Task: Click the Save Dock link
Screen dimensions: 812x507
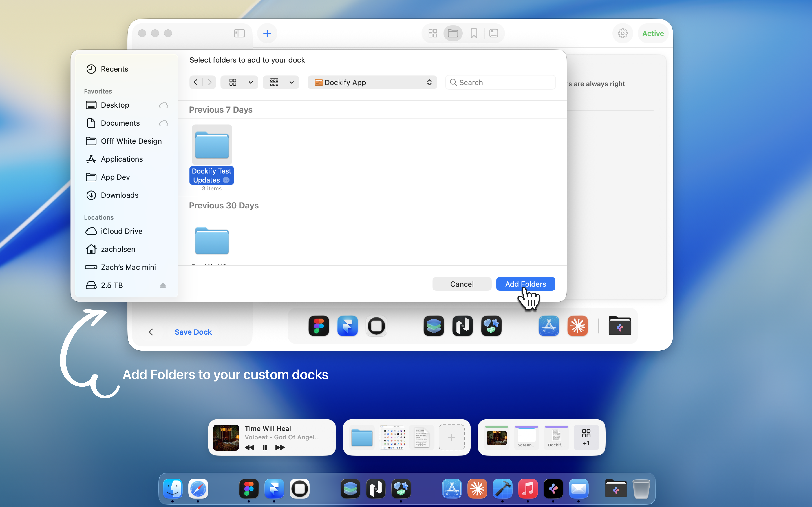Action: point(193,332)
